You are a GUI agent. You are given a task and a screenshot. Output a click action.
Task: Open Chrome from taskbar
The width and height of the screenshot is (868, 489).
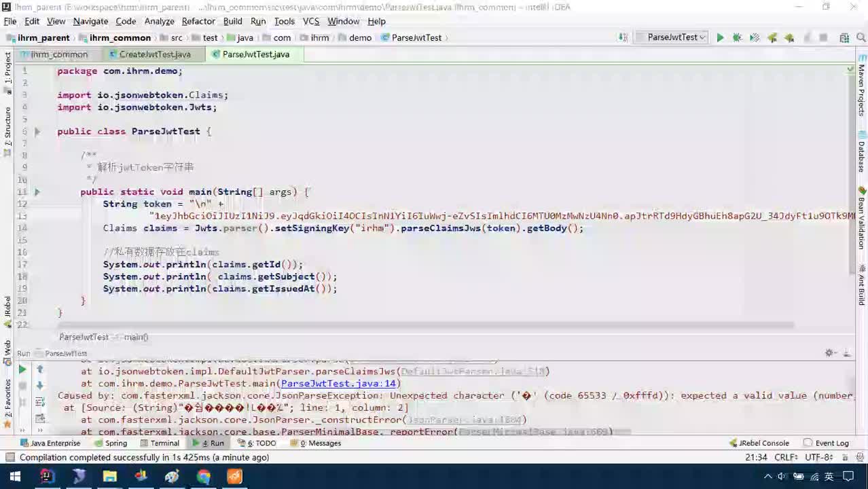click(x=203, y=477)
